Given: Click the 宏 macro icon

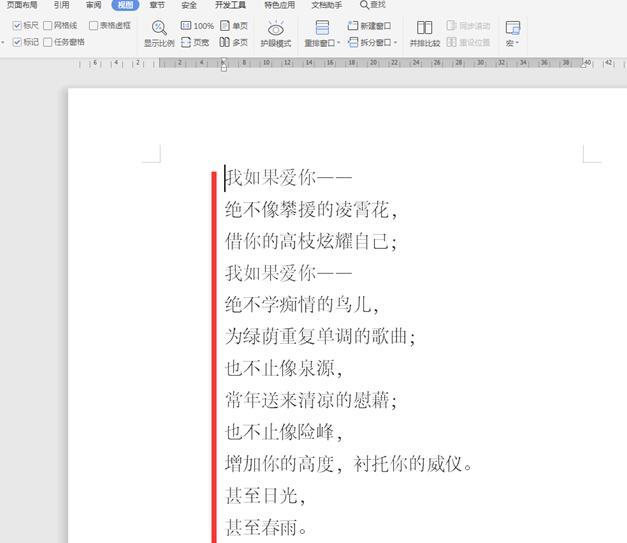Looking at the screenshot, I should click(513, 28).
